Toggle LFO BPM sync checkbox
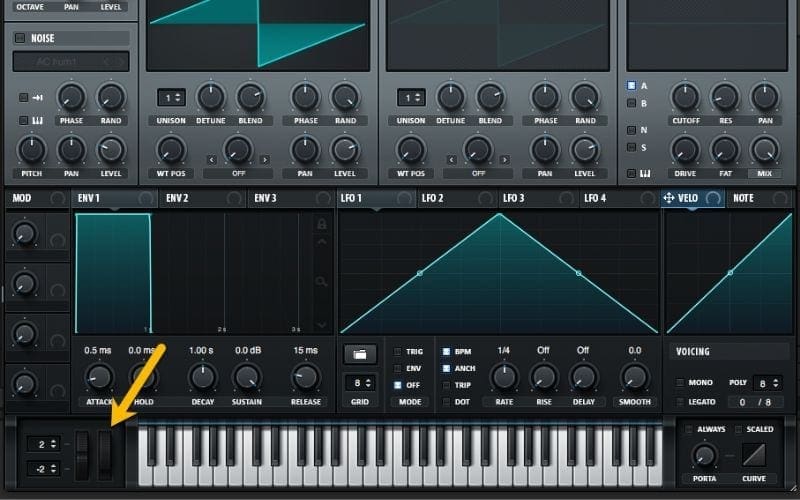 (x=446, y=352)
